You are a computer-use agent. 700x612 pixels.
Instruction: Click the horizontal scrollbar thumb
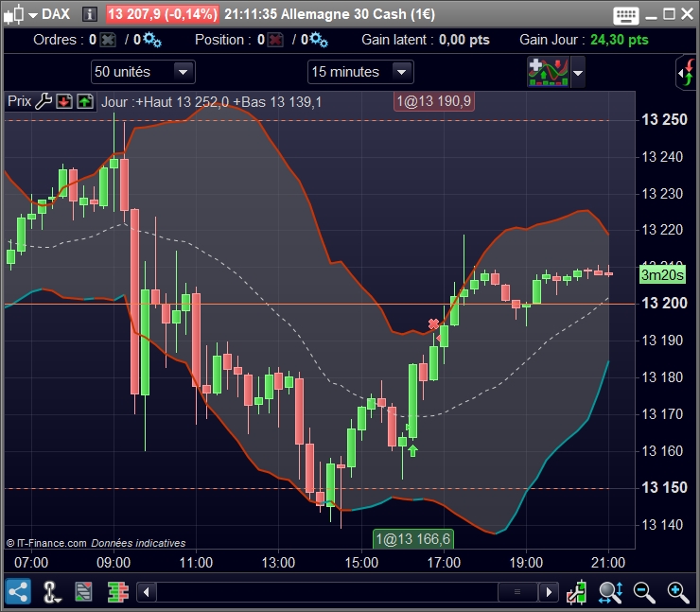[517, 592]
